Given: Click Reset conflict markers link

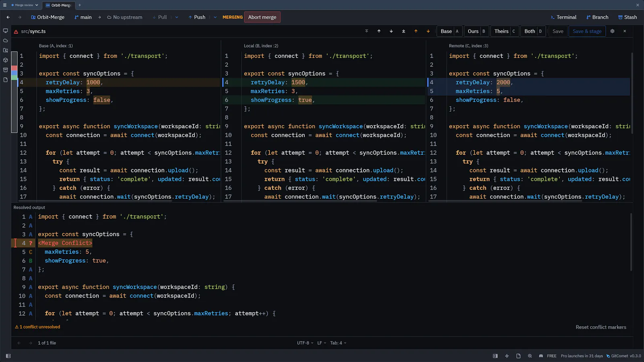Looking at the screenshot, I should [601, 327].
